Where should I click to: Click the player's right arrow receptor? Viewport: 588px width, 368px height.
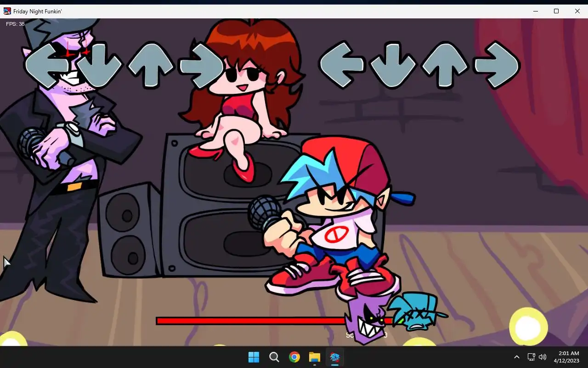tap(497, 65)
